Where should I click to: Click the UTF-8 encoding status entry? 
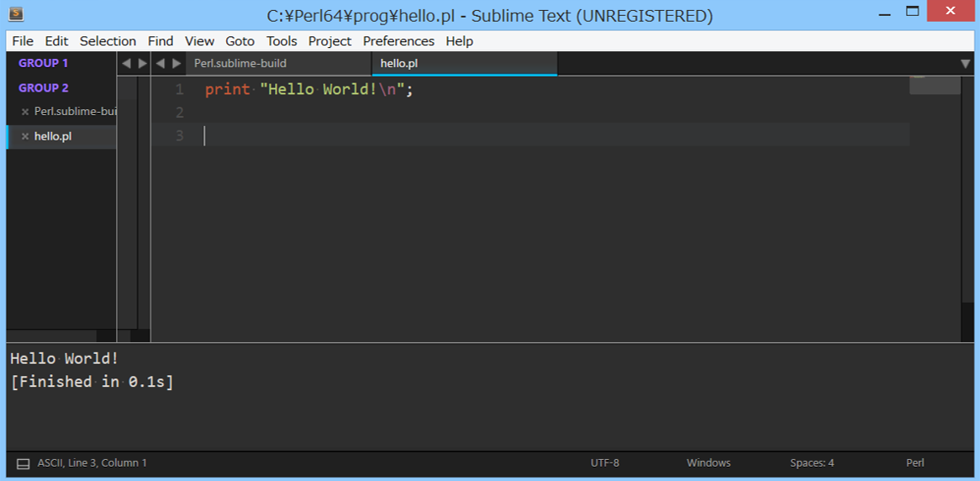(x=605, y=463)
